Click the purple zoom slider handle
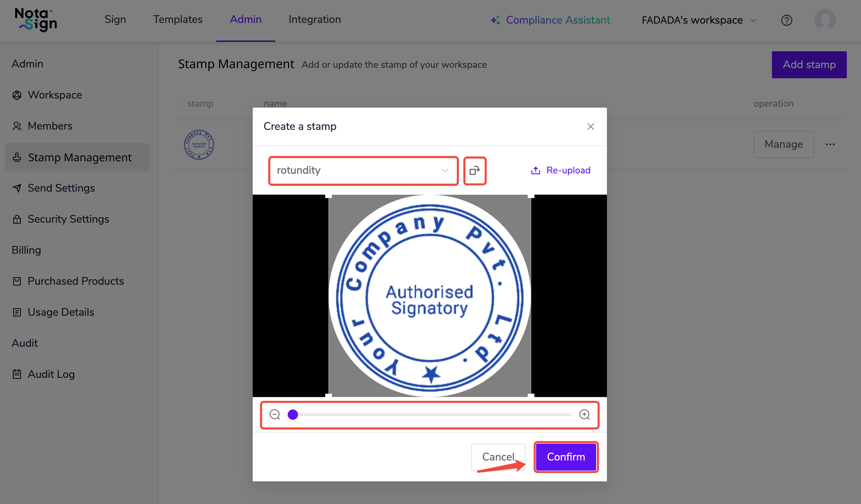Image resolution: width=861 pixels, height=504 pixels. coord(293,414)
